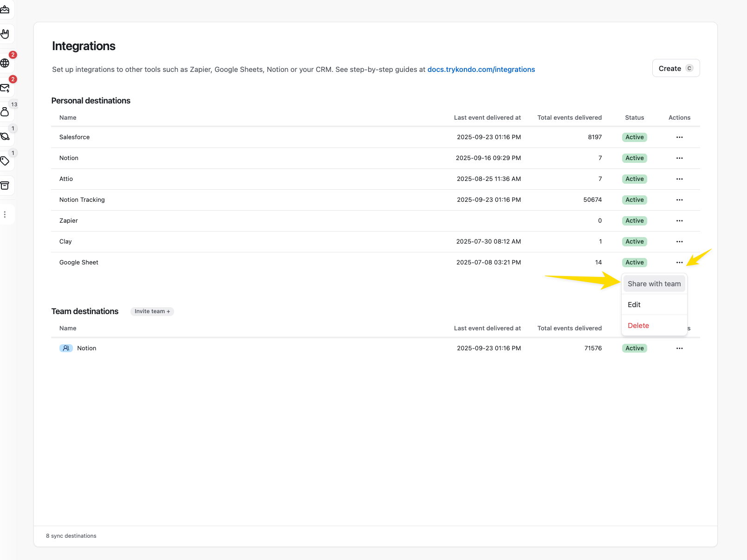Image resolution: width=747 pixels, height=560 pixels.
Task: Click the Zapier destination name
Action: (69, 221)
